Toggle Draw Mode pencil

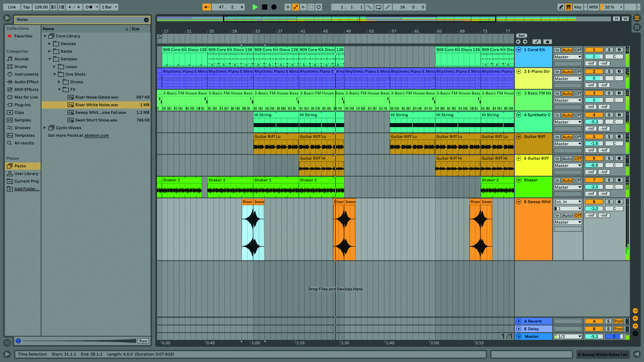[x=561, y=7]
